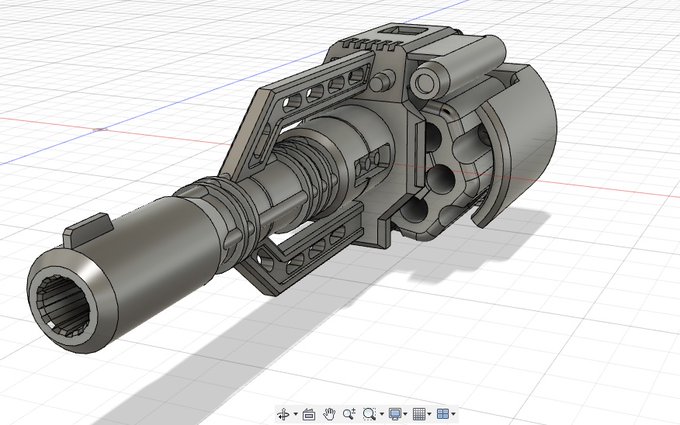This screenshot has width=680, height=425.
Task: Open Display Settings monitor icon
Action: coord(395,414)
